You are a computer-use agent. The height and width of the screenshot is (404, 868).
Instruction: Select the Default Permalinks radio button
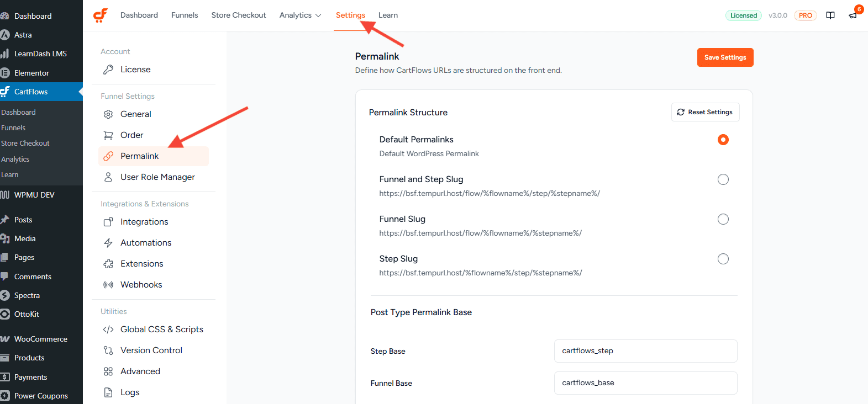723,140
